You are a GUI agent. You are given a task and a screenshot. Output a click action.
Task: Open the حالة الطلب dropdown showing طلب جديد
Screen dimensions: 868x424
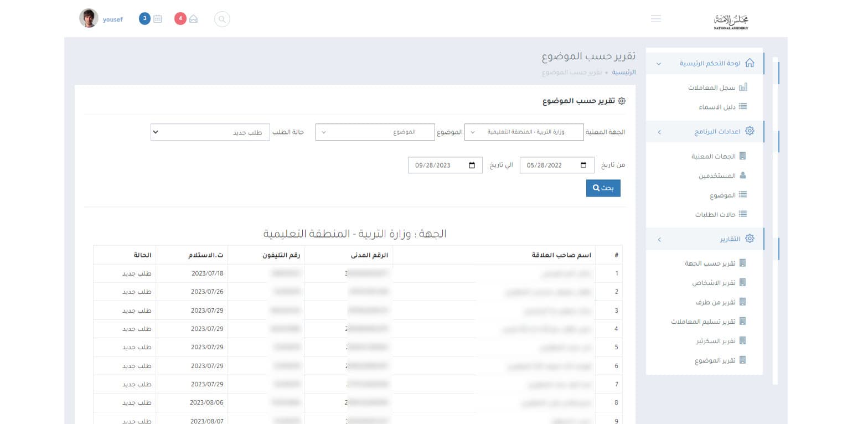tap(210, 132)
